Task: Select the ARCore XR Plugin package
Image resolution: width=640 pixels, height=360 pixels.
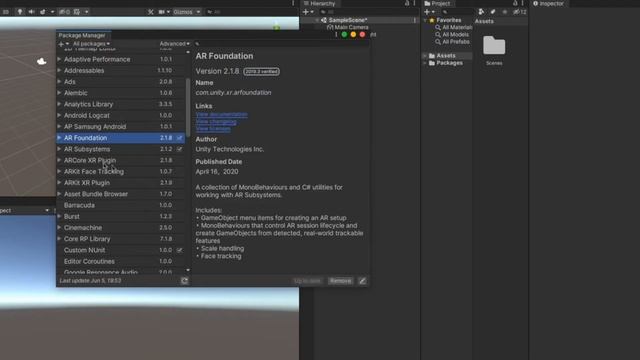Action: tap(121, 160)
